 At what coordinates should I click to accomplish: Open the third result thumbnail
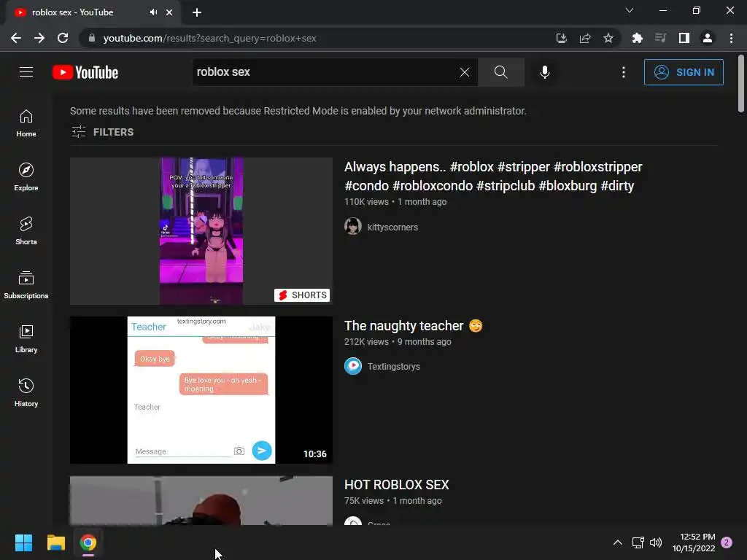click(201, 500)
